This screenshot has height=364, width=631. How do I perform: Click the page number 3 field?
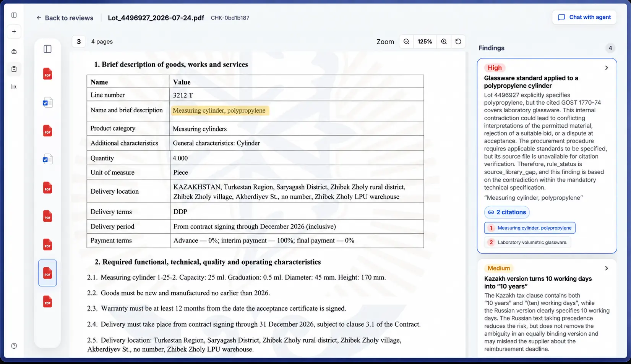[x=79, y=42]
